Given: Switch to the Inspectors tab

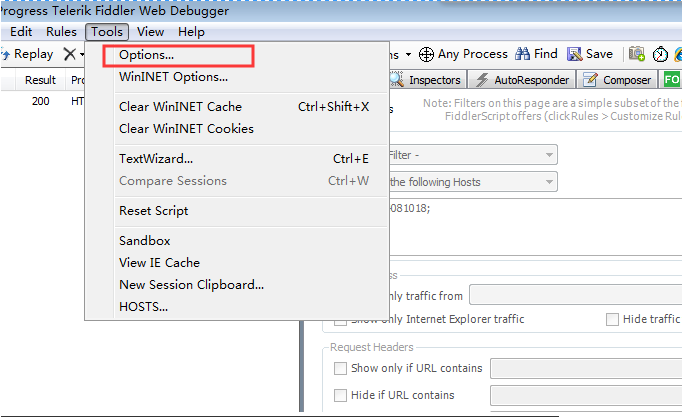Looking at the screenshot, I should [426, 80].
